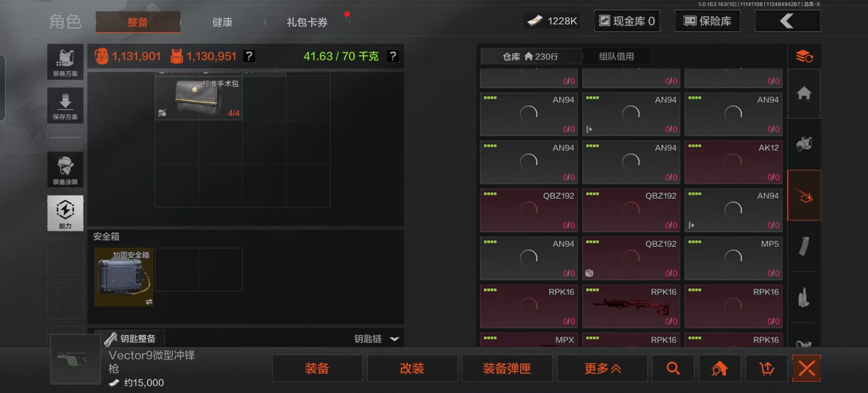The image size is (868, 393).
Task: Select the home category filter icon
Action: coord(804,94)
